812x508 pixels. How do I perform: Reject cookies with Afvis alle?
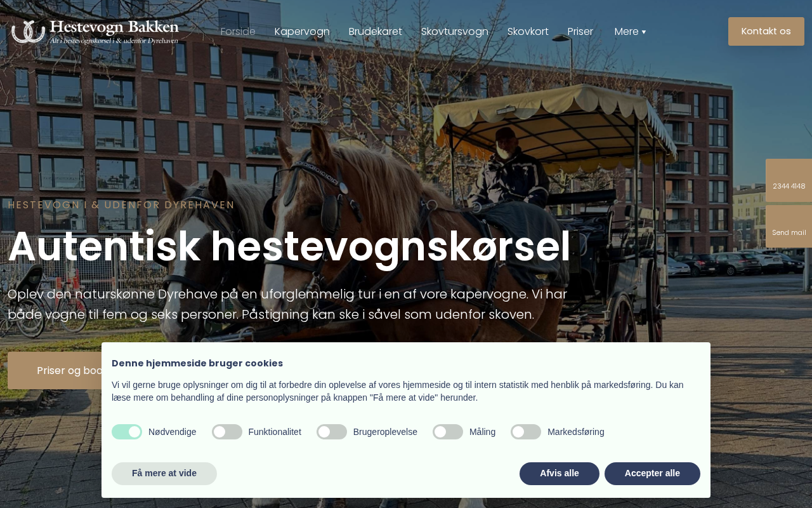point(560,474)
